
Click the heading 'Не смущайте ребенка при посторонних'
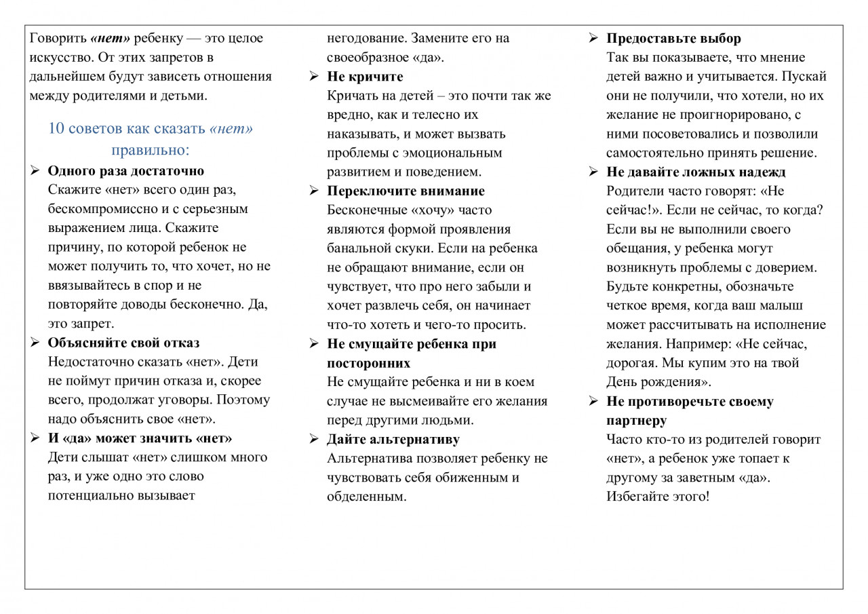tap(412, 353)
